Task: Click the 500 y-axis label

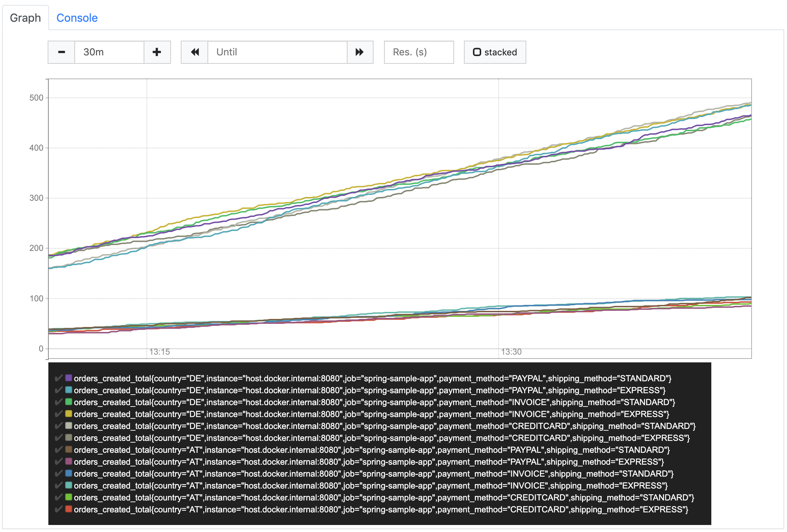Action: point(36,98)
